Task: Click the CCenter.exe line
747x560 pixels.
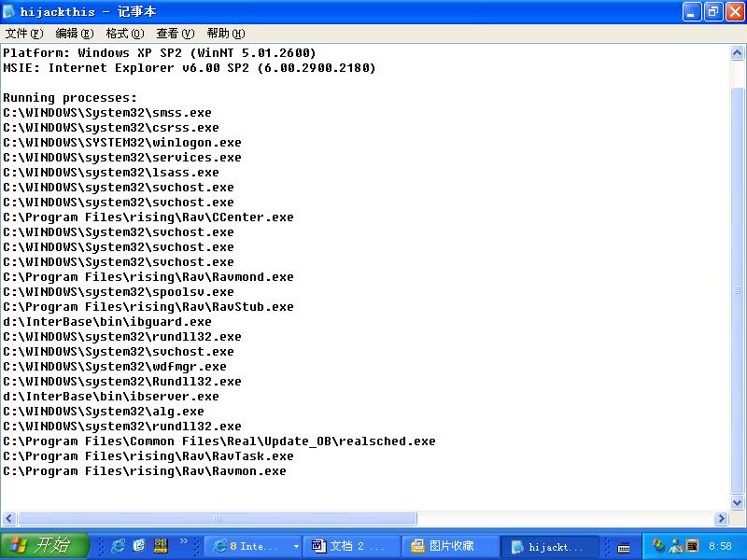Action: 148,217
